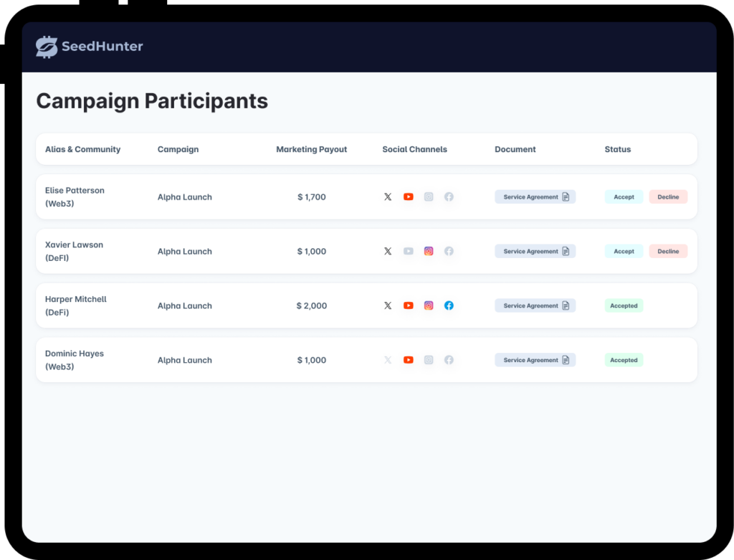This screenshot has height=560, width=734.
Task: Open Harper Mitchell's Service Agreement document
Action: click(535, 305)
